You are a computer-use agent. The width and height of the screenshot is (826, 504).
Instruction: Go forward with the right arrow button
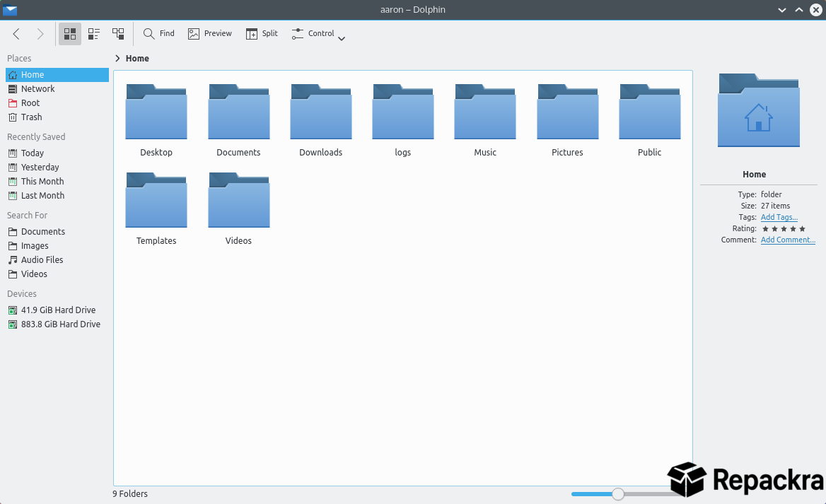pyautogui.click(x=40, y=34)
